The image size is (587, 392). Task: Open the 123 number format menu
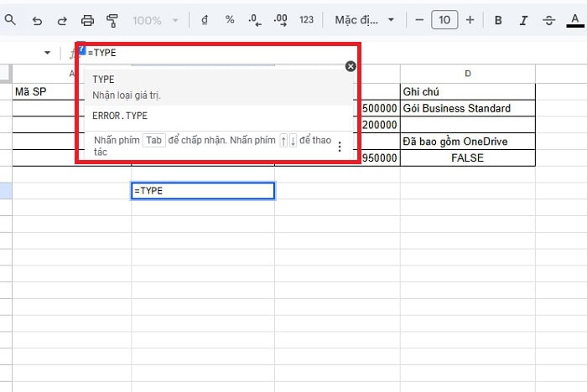pyautogui.click(x=307, y=20)
